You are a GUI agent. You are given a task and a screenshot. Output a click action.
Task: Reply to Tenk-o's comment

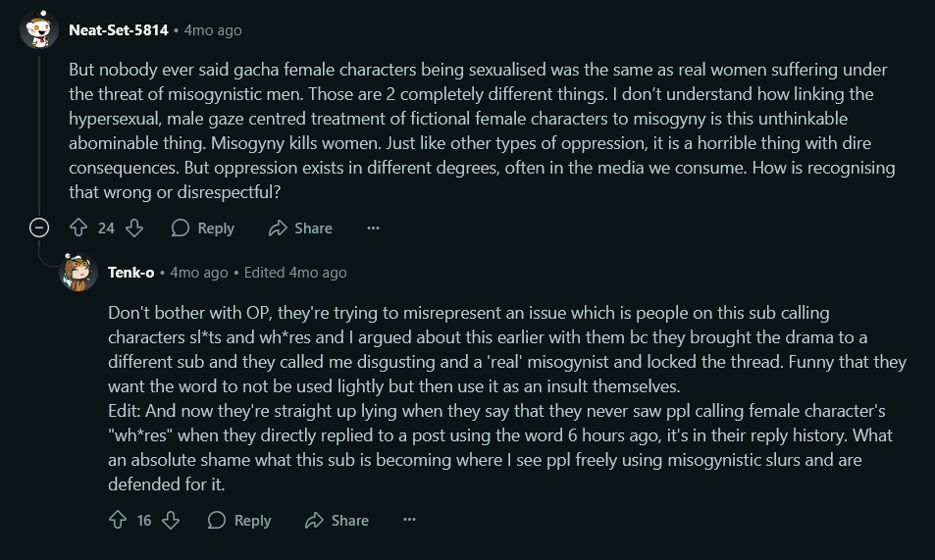click(239, 520)
